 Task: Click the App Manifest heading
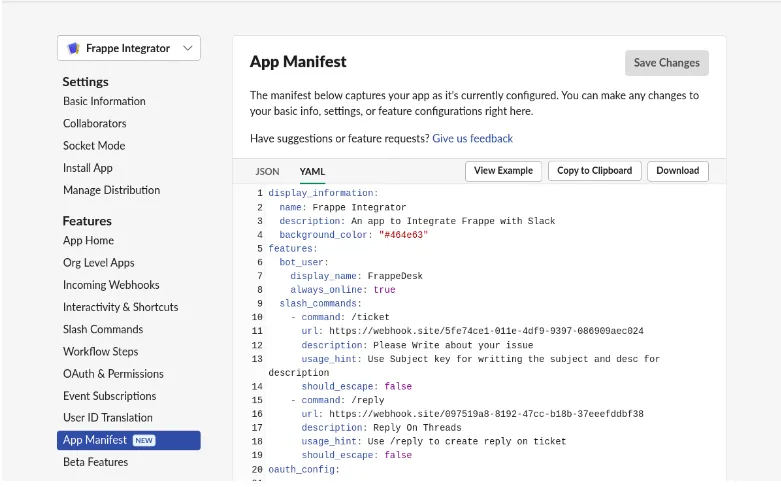pos(298,62)
